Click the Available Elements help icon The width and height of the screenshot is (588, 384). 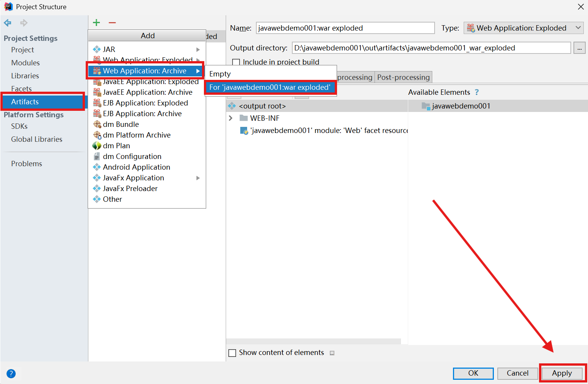point(477,92)
